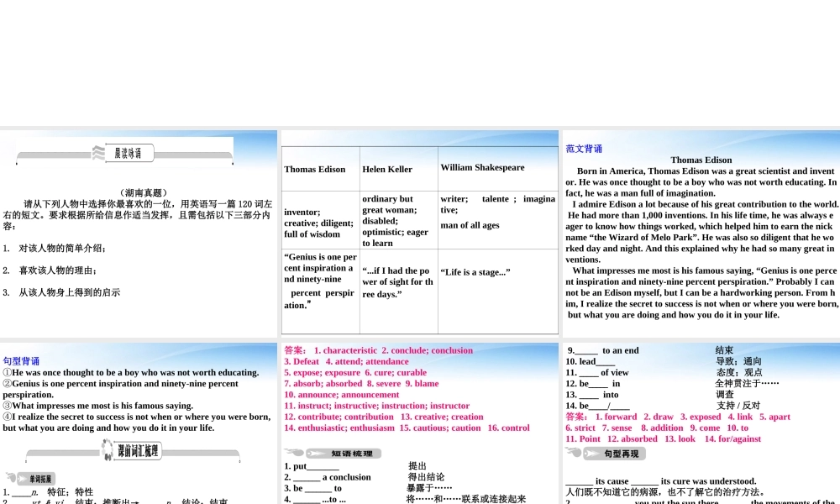Click the translation 全神贯注于……
The height and width of the screenshot is (504, 840).
point(747,383)
